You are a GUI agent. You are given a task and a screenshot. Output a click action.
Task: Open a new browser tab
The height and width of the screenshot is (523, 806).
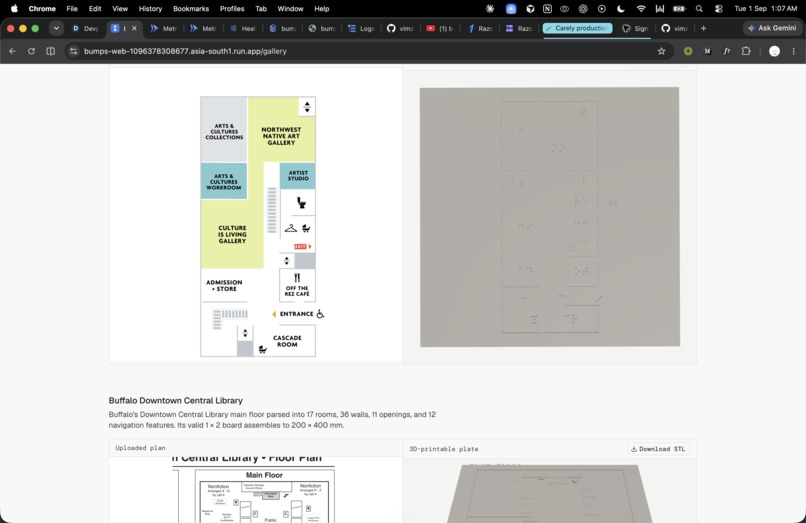(703, 28)
